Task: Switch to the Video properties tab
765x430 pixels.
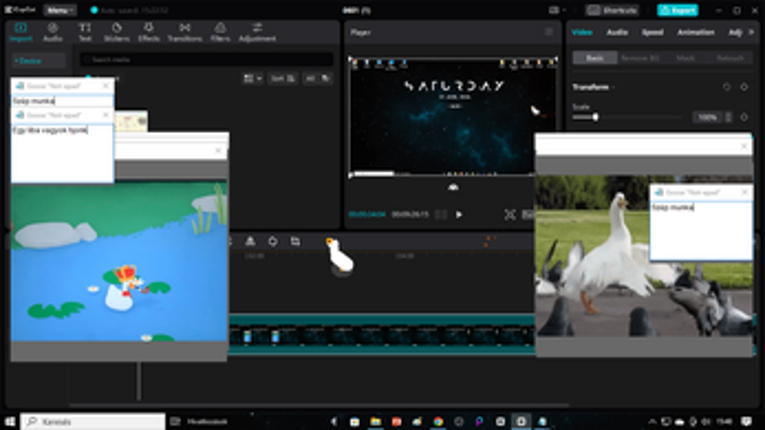Action: [x=582, y=32]
